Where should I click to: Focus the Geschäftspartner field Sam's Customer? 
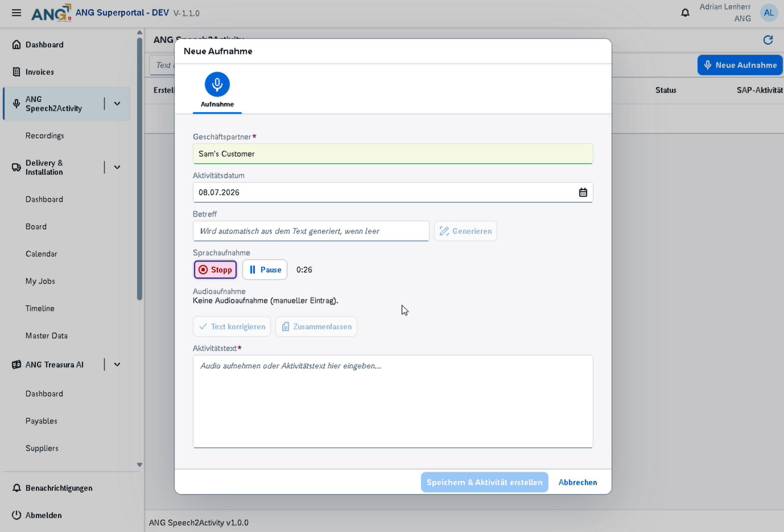(393, 154)
